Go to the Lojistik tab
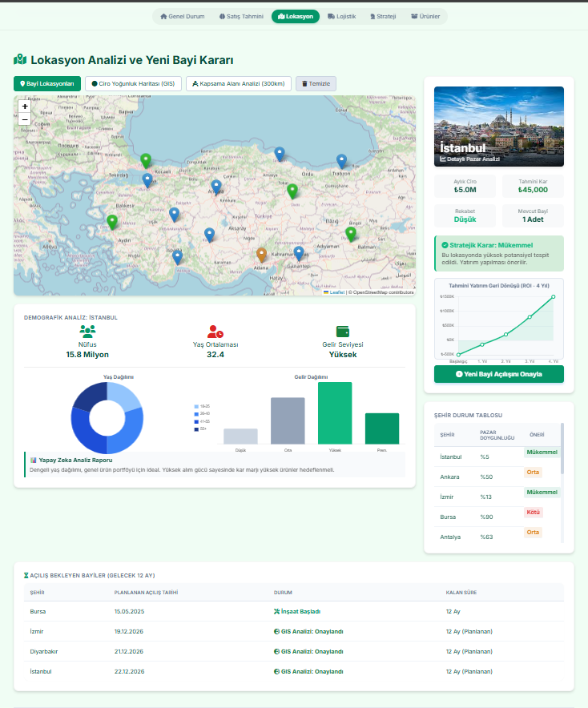588x708 pixels. [x=342, y=16]
